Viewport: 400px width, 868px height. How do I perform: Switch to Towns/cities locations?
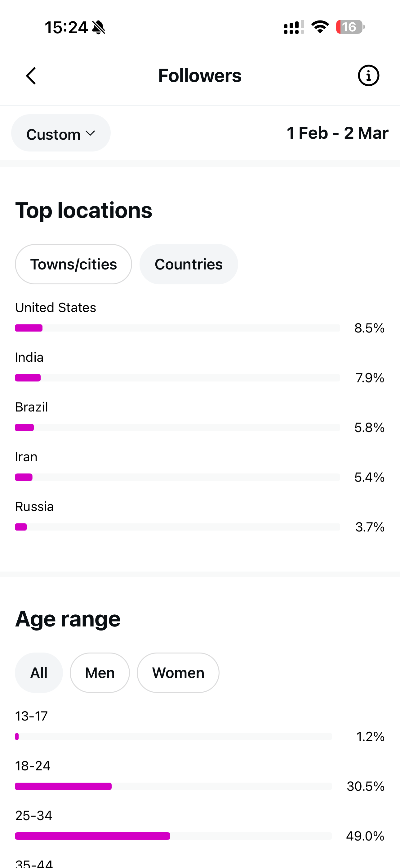73,264
